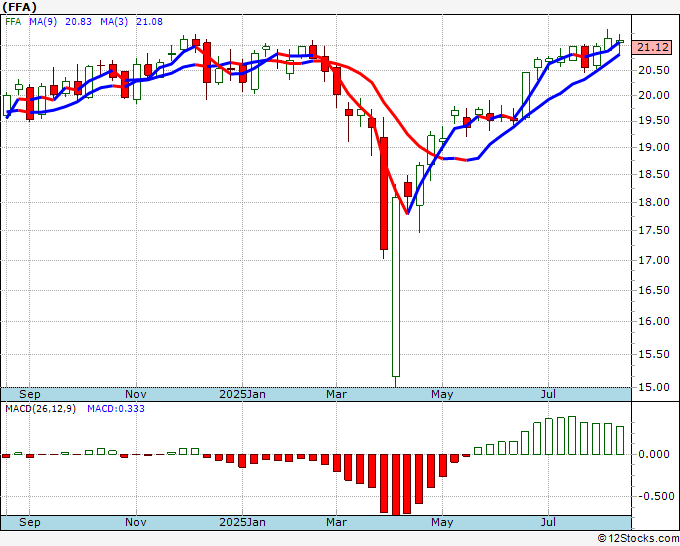Click the large red April crash candlestick
Screen dimensions: 680x546
pyautogui.click(x=384, y=193)
